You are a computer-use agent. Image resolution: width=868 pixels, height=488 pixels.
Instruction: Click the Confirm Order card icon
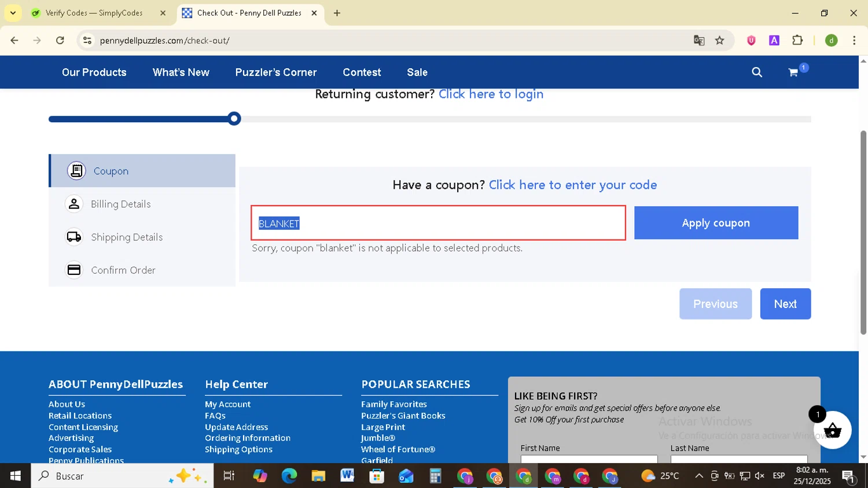[x=74, y=270]
